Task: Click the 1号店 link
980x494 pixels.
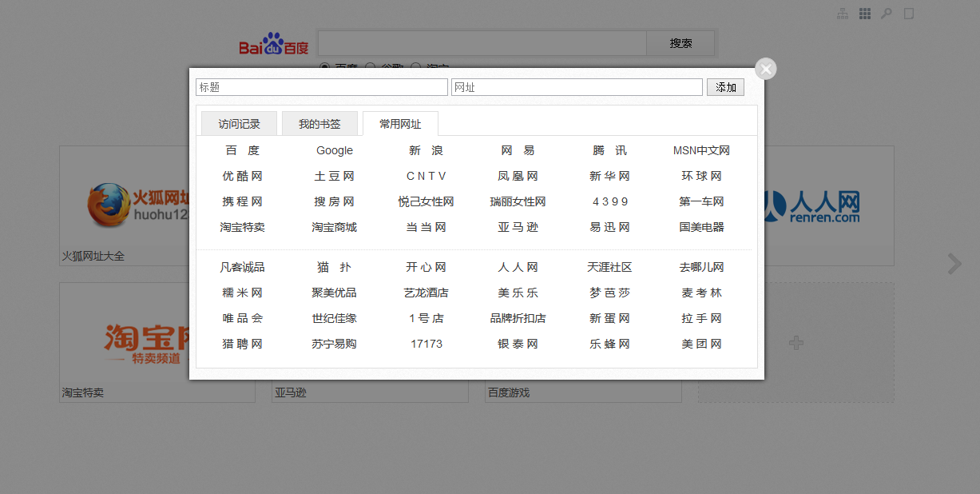Action: point(427,318)
